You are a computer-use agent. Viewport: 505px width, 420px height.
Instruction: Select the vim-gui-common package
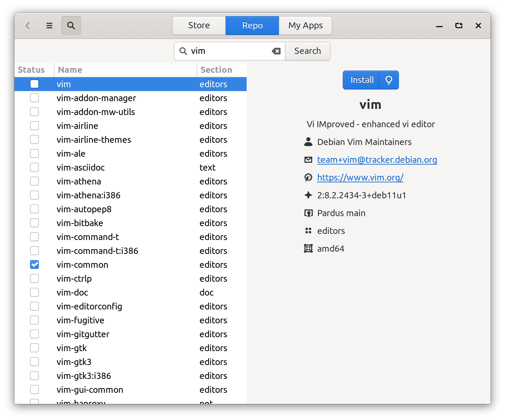[x=131, y=389]
